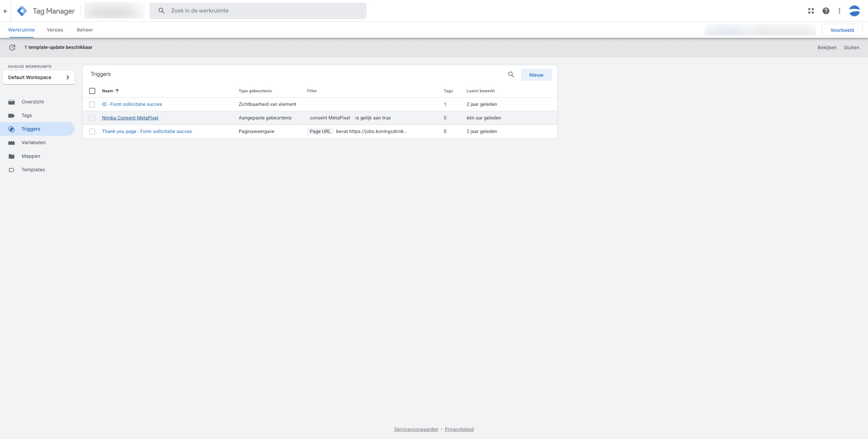Image resolution: width=868 pixels, height=439 pixels.
Task: Click the search icon in the Triggers table
Action: (511, 75)
